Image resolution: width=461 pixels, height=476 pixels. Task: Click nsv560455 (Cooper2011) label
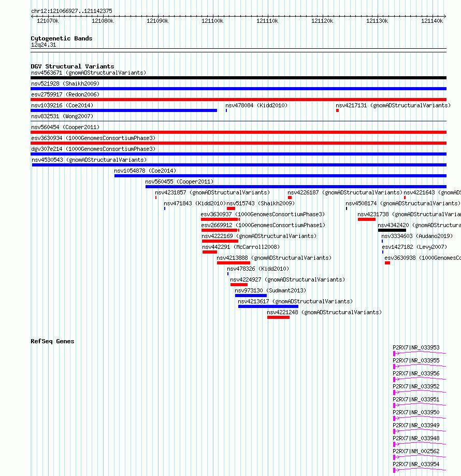[x=179, y=182]
